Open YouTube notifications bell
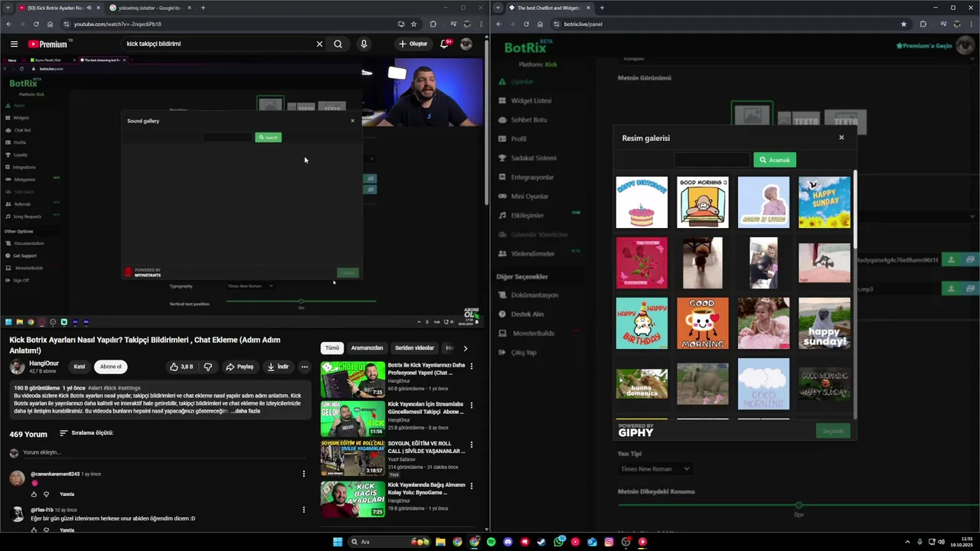The width and height of the screenshot is (980, 551). pos(444,44)
